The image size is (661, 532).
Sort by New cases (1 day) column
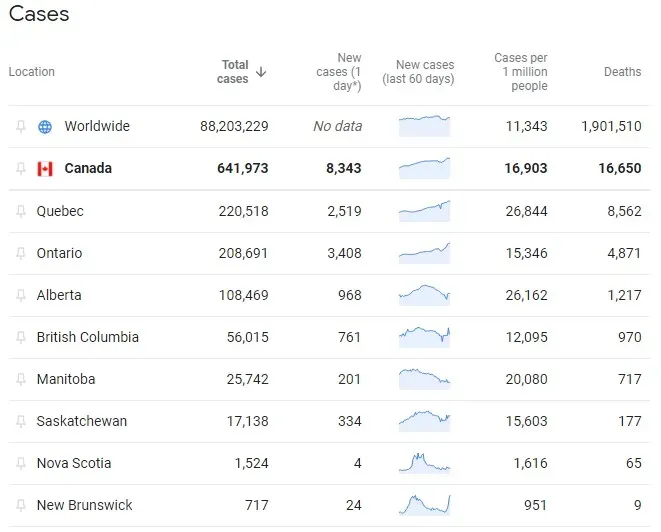tap(338, 72)
